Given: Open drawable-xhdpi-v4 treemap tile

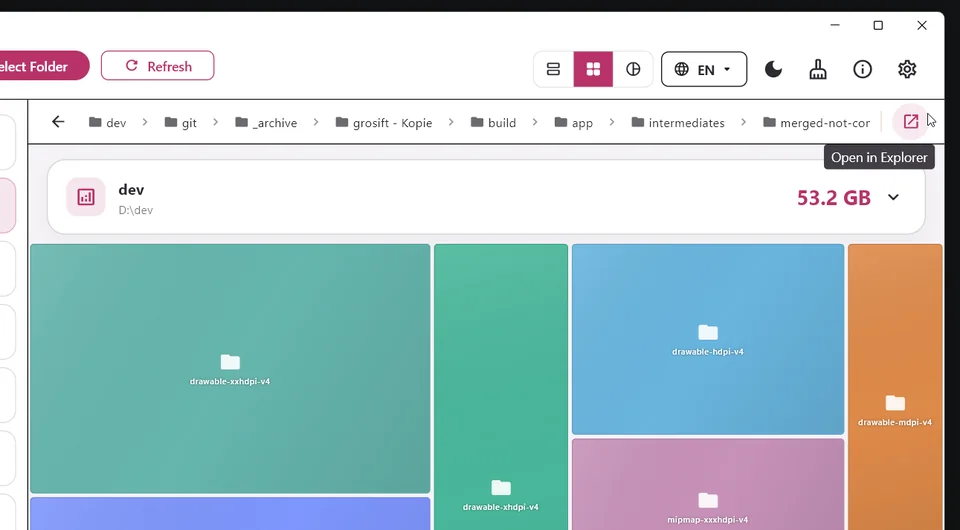Looking at the screenshot, I should (501, 387).
